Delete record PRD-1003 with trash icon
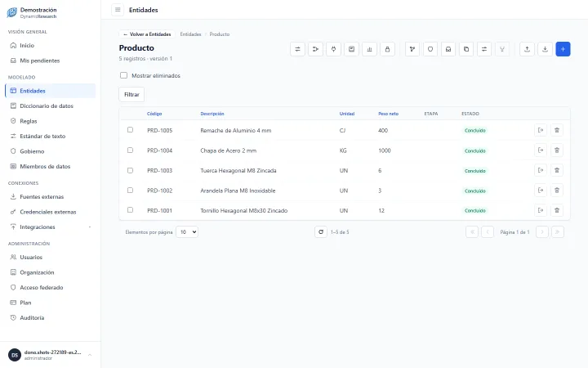This screenshot has height=368, width=588. (x=557, y=170)
